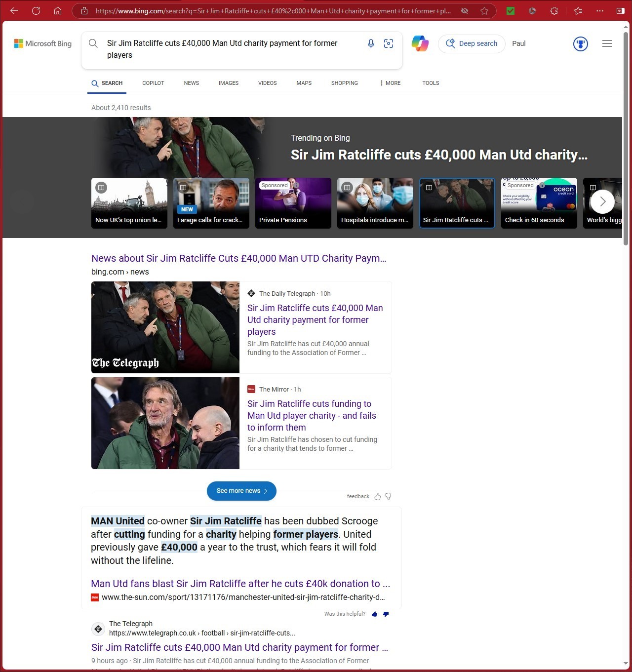Switch to IMAGES tab
The width and height of the screenshot is (632, 672).
[x=229, y=83]
